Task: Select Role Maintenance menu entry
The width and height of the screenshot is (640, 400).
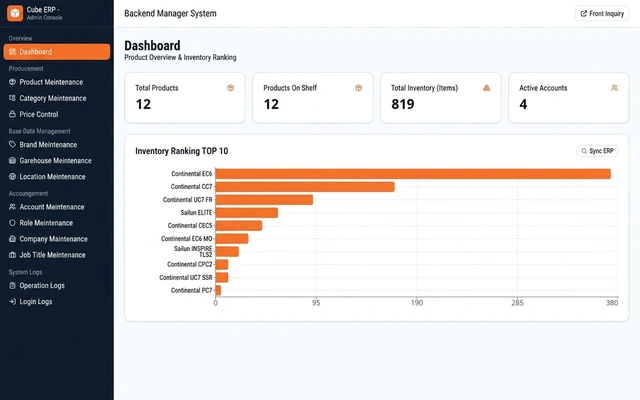Action: pyautogui.click(x=57, y=223)
